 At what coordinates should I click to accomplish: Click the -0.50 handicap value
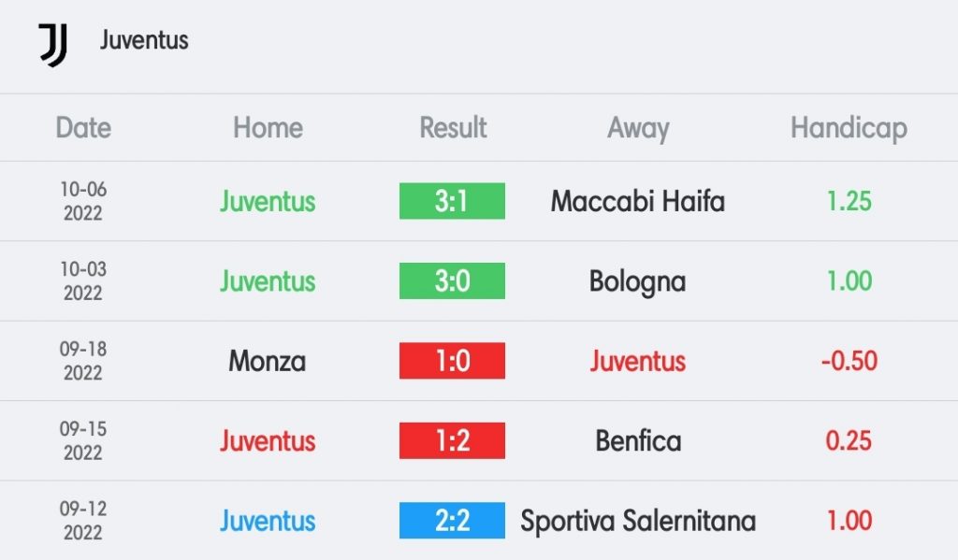[849, 361]
